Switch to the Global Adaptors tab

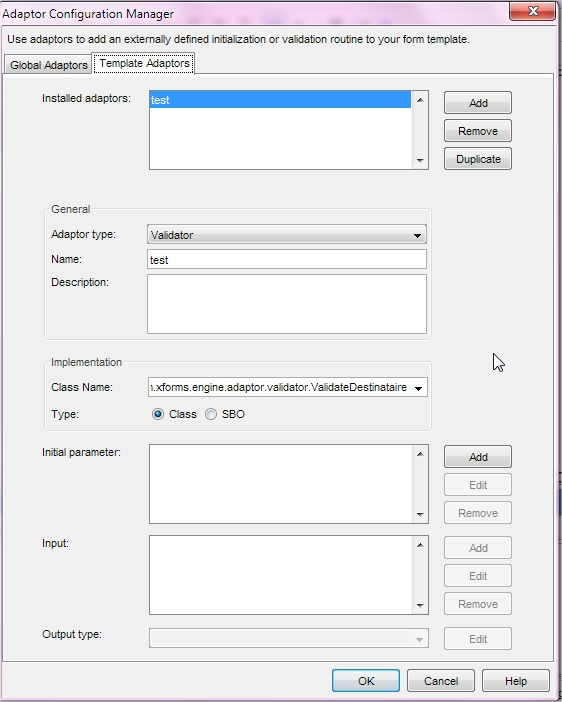click(x=48, y=65)
